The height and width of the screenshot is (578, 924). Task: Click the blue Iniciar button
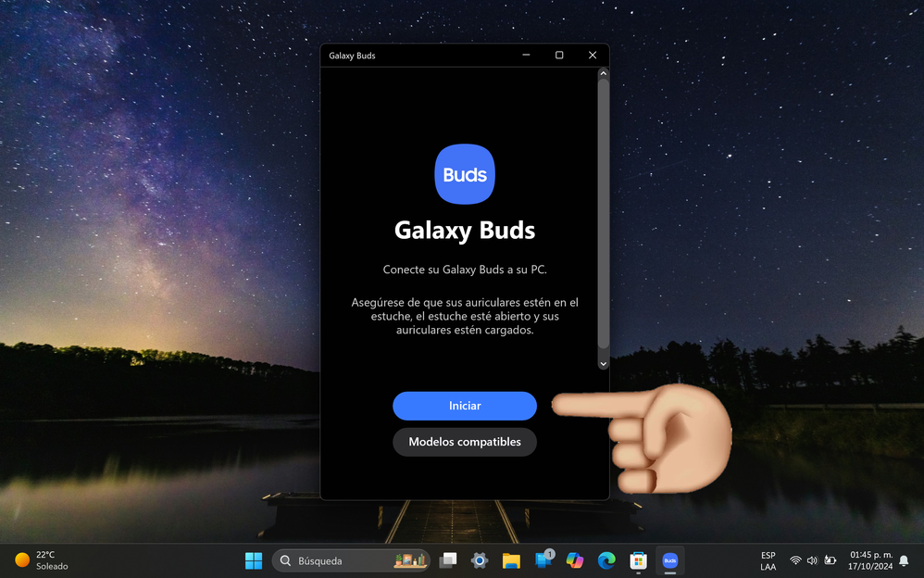pos(465,406)
